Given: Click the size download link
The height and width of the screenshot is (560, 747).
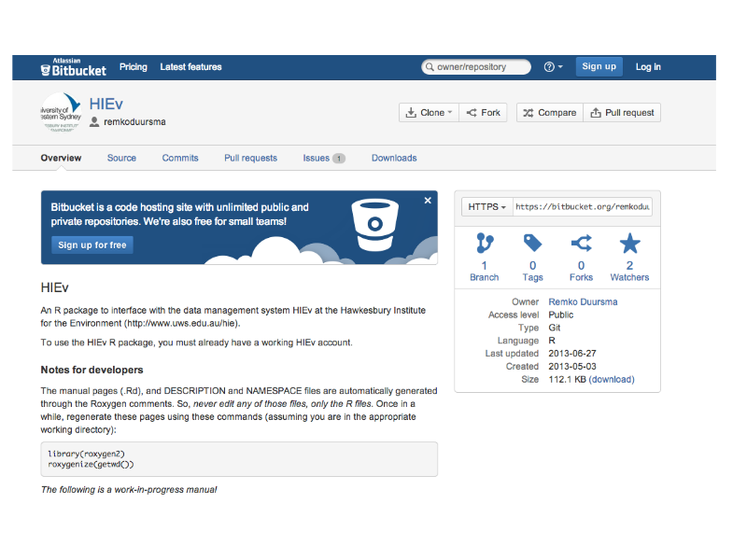Looking at the screenshot, I should (x=612, y=380).
